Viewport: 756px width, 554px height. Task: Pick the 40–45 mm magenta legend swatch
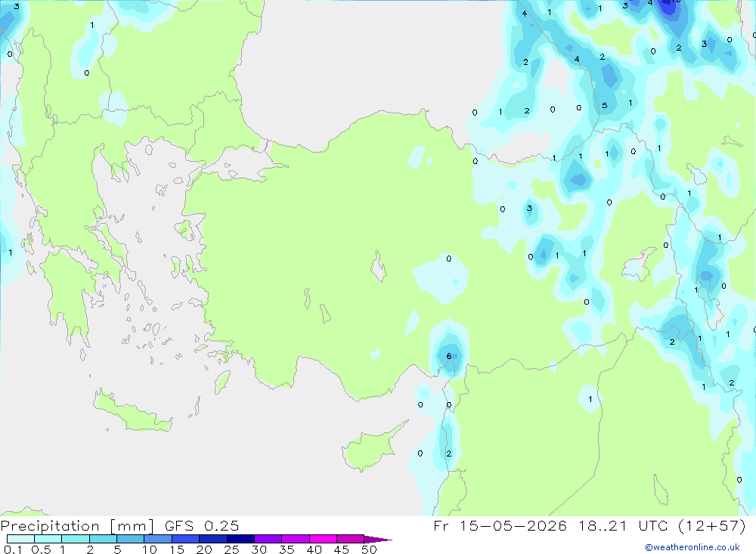[323, 539]
